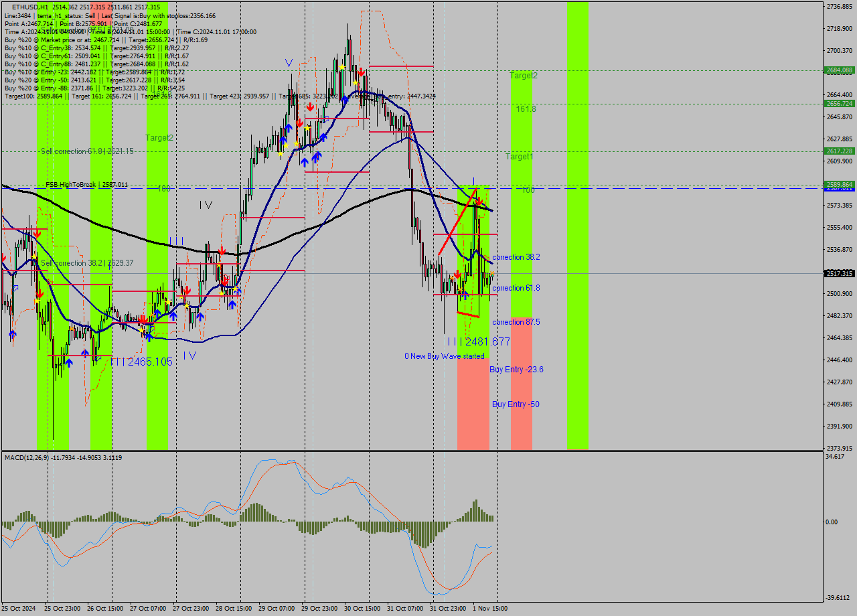Image resolution: width=857 pixels, height=616 pixels.
Task: Click the MACD(12,26,9) indicator label
Action: pyautogui.click(x=64, y=457)
